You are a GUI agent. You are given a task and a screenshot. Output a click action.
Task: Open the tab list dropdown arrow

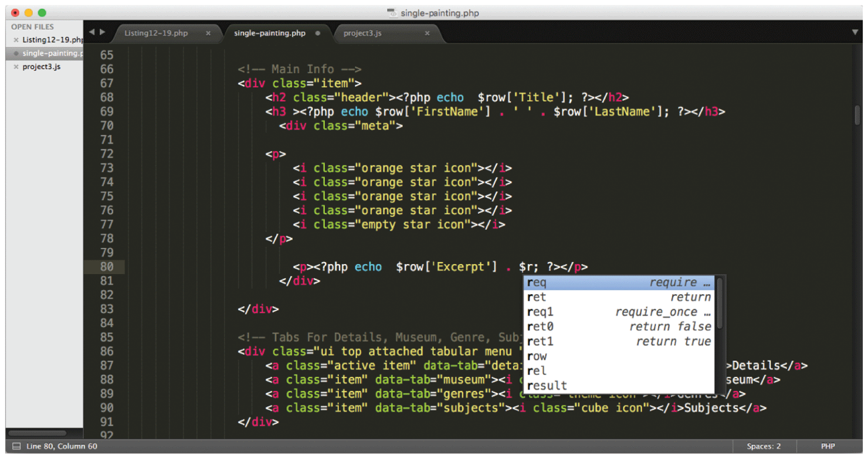pyautogui.click(x=855, y=32)
